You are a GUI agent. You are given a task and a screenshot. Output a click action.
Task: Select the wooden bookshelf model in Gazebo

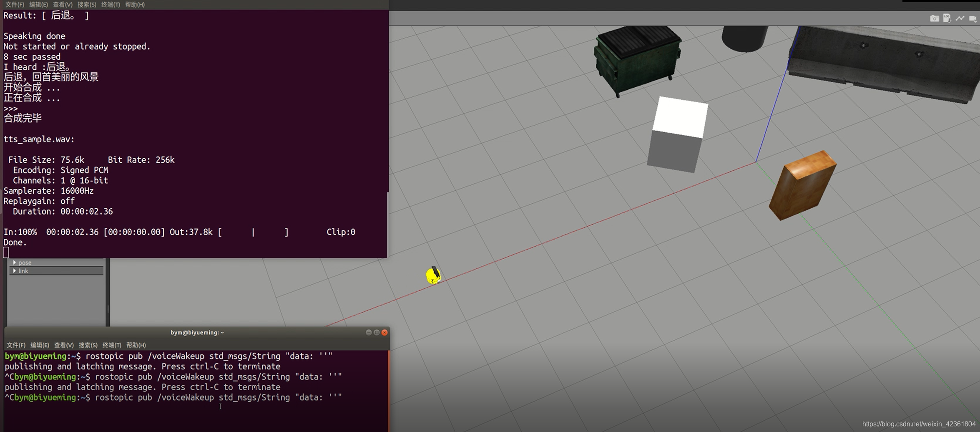tap(802, 185)
